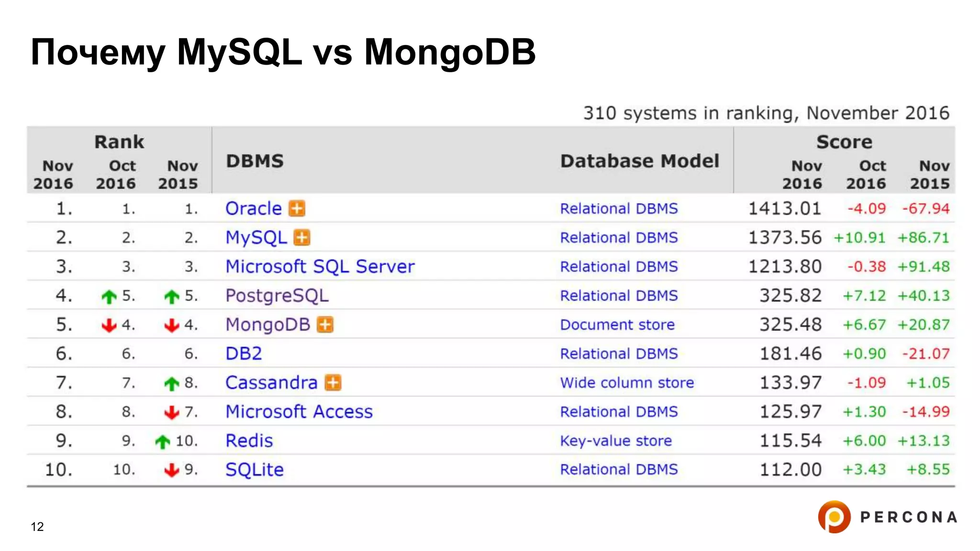The height and width of the screenshot is (551, 980).
Task: Click red down arrow in Microsoft Access row
Action: click(171, 412)
